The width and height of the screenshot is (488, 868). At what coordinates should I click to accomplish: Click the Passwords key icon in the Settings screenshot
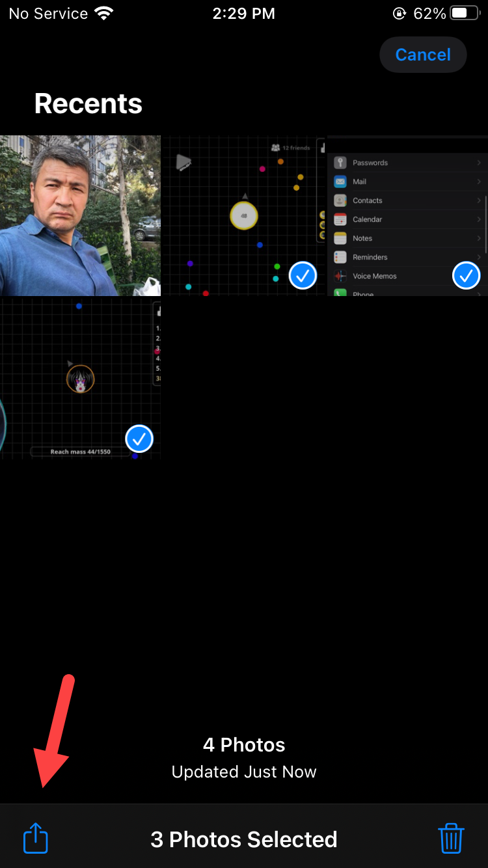tap(340, 163)
